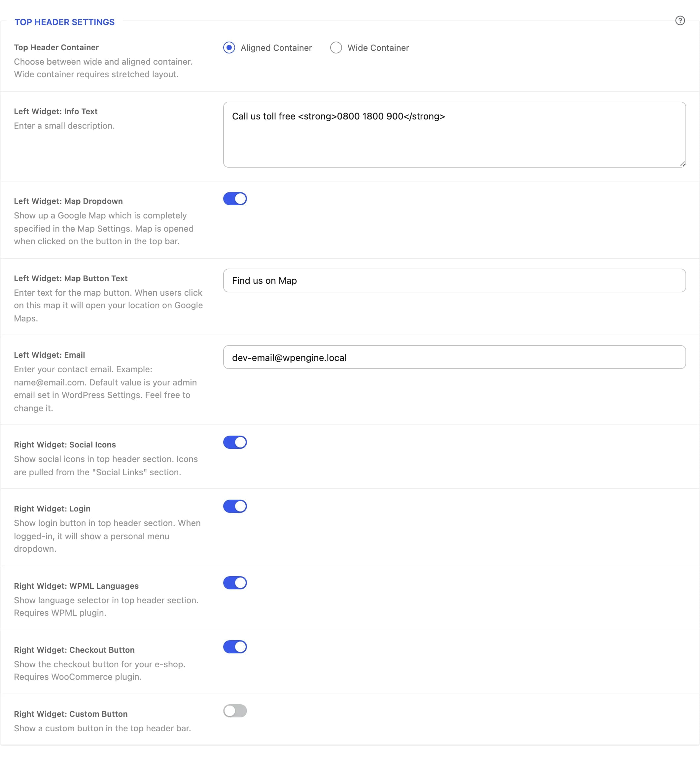This screenshot has width=700, height=759.
Task: Click the Info Text textarea
Action: tap(454, 134)
